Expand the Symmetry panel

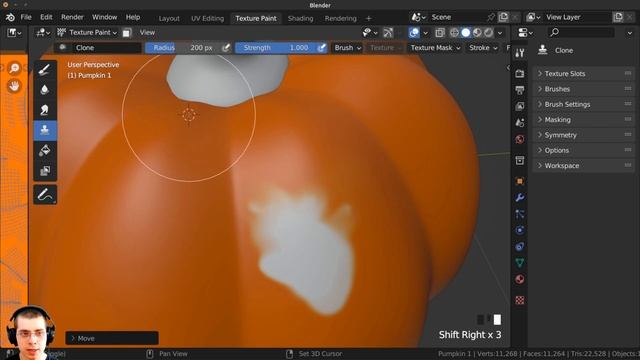[x=584, y=135]
